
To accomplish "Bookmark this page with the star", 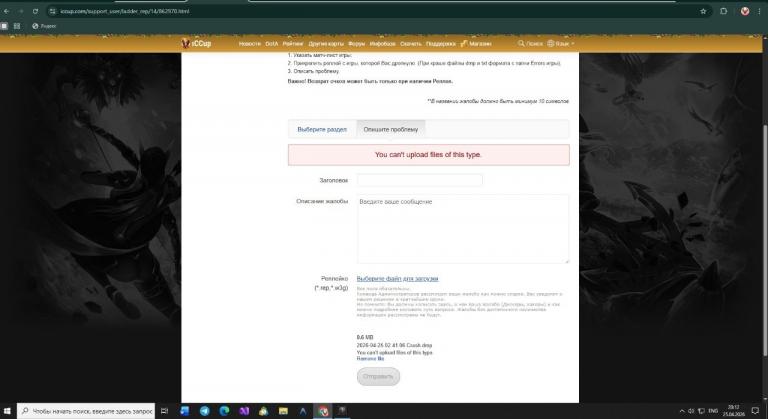I will (x=703, y=11).
